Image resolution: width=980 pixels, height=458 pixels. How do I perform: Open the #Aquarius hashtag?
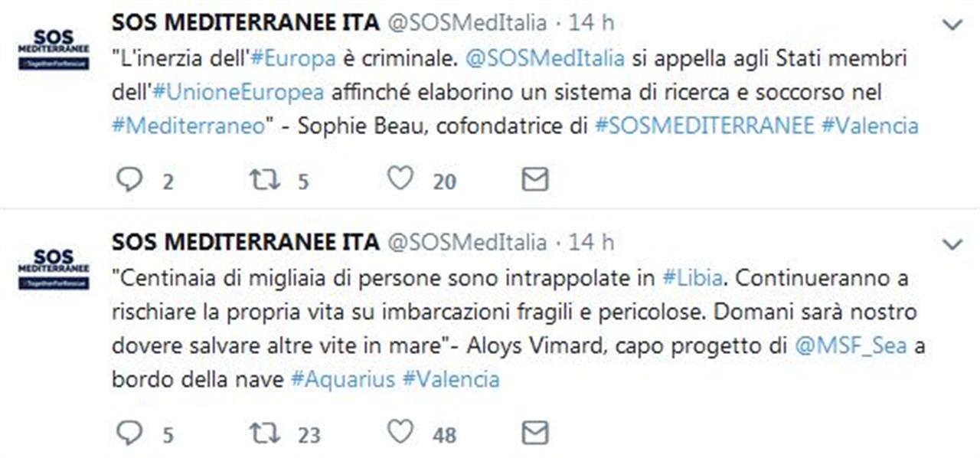[x=344, y=378]
